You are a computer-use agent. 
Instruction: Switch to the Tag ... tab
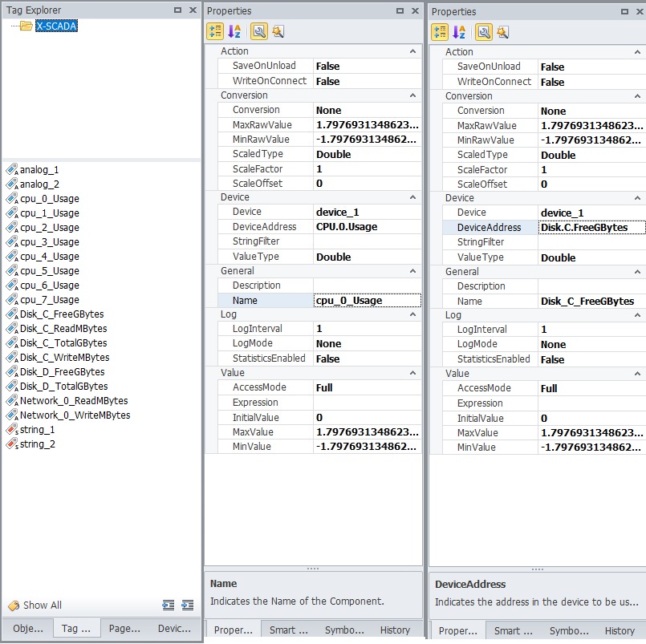(x=76, y=629)
